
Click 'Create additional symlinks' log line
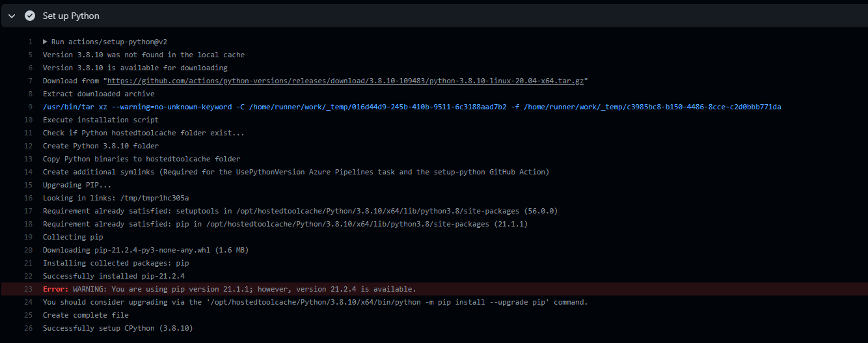(x=296, y=172)
